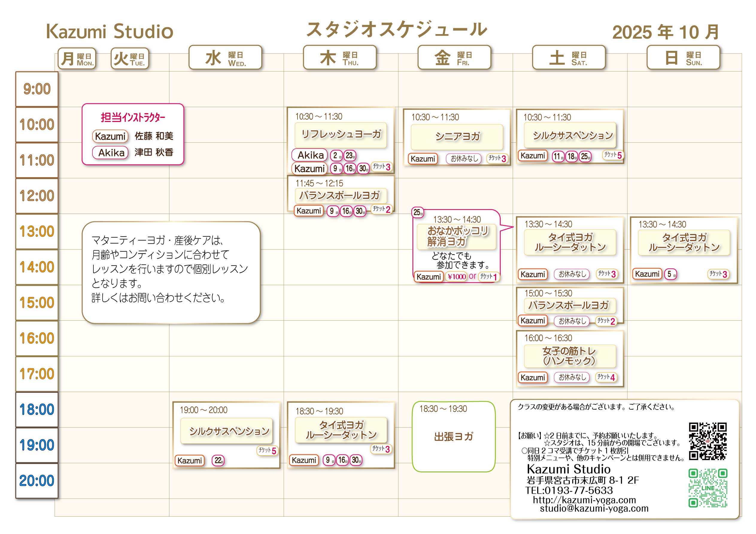
Task: Click the 22日 date badge on Wednesday class
Action: pyautogui.click(x=218, y=460)
